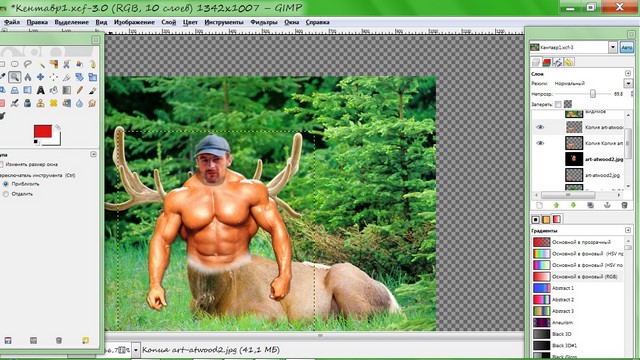Delete the current layer trash icon
Screen dimensions: 640x360
pyautogui.click(x=624, y=205)
